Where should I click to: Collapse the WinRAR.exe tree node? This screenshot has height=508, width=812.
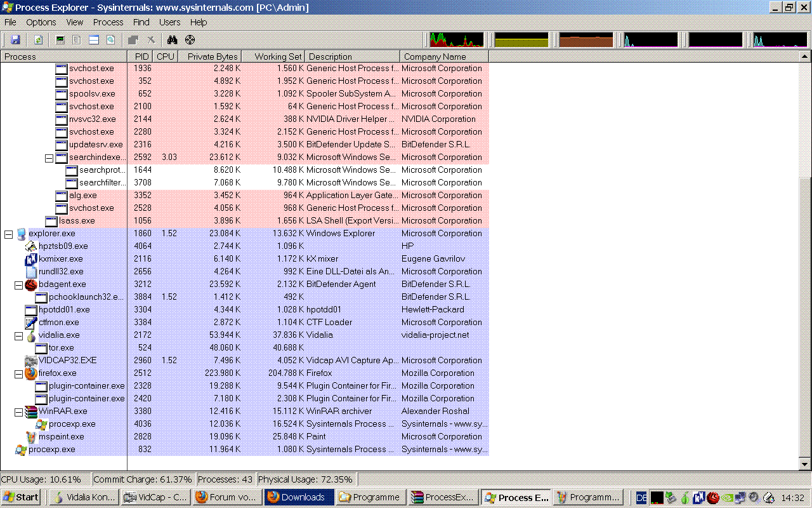click(18, 412)
